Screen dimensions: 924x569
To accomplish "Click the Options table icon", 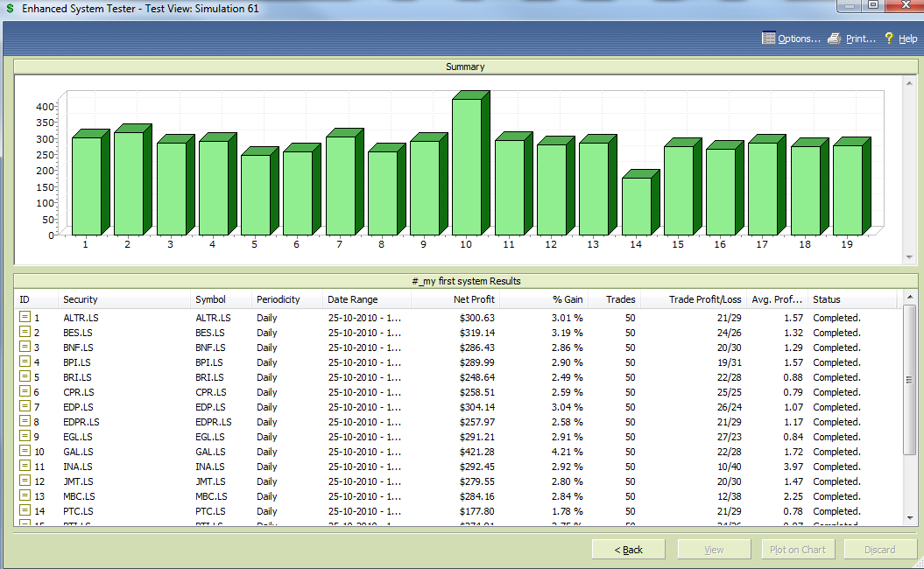I will pos(769,39).
